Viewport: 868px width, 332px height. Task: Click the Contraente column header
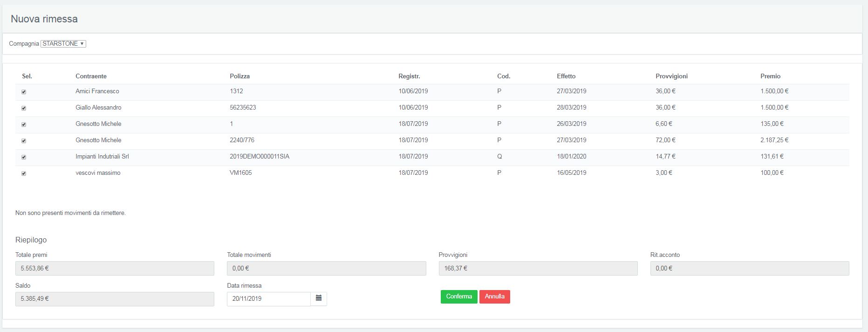[91, 76]
